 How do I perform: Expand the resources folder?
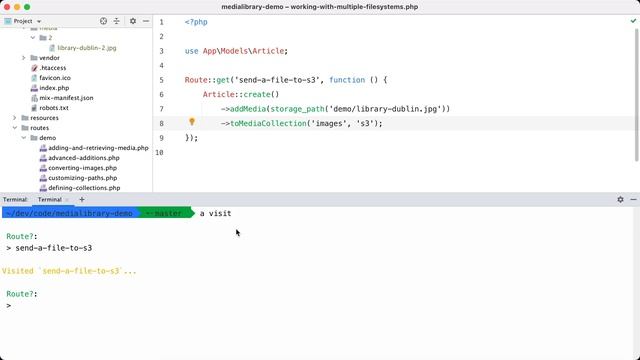pyautogui.click(x=15, y=118)
